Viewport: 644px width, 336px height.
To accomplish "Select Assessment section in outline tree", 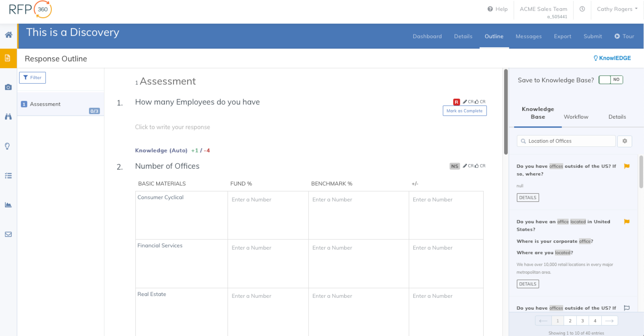I will point(45,104).
